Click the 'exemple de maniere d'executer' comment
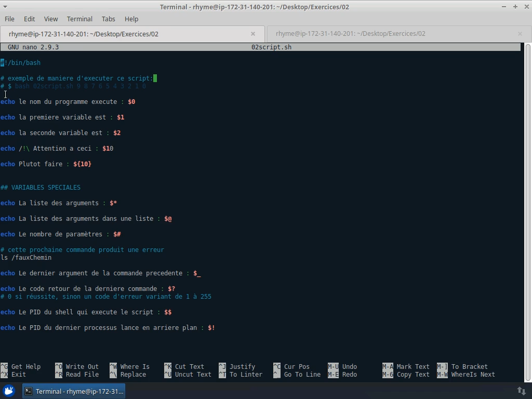 [77, 78]
